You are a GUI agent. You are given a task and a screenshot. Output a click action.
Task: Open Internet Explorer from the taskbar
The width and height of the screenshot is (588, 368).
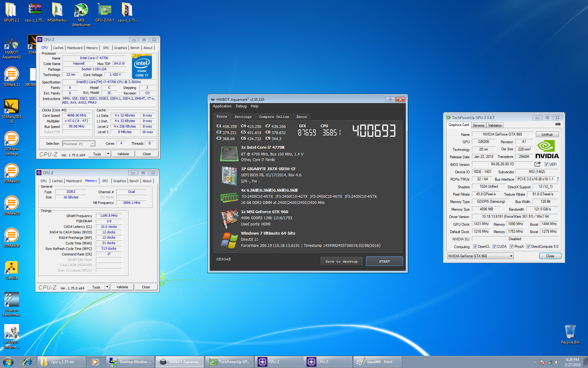[28, 362]
